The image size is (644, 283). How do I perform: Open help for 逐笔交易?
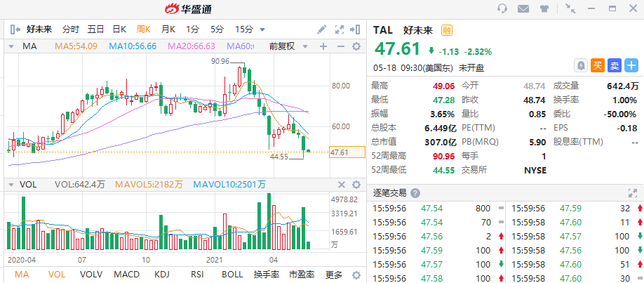pyautogui.click(x=415, y=193)
